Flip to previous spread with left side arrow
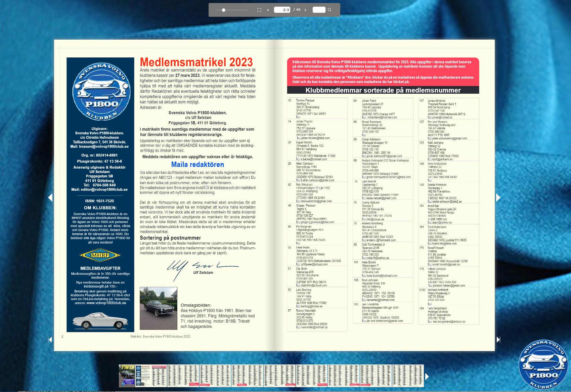Image resolution: width=571 pixels, height=392 pixels. (50, 198)
